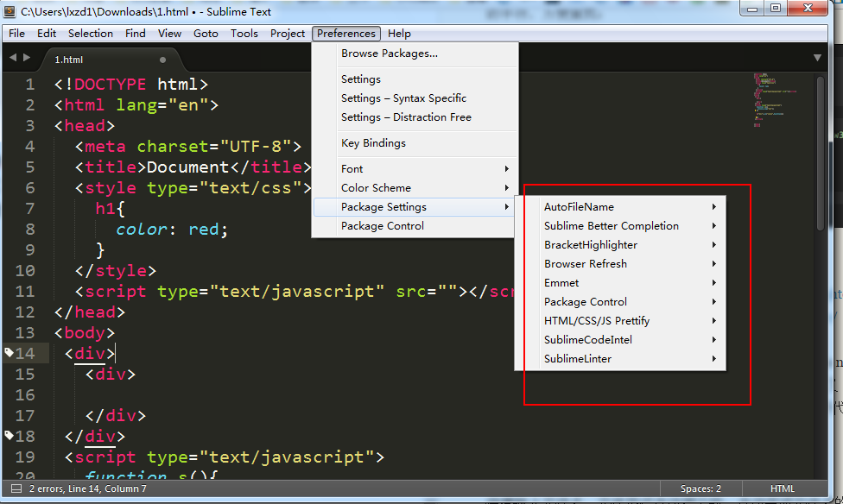Click '<html lang="en">' on line 2

coord(136,104)
